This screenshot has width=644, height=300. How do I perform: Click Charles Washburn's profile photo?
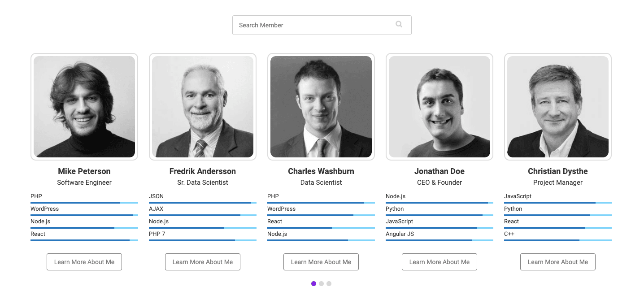(321, 107)
